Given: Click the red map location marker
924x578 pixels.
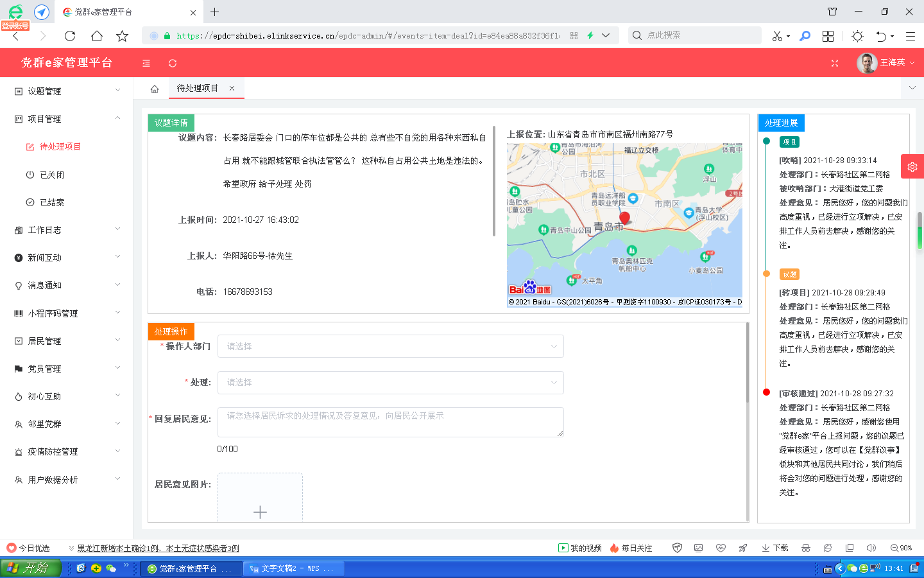Looking at the screenshot, I should click(624, 218).
